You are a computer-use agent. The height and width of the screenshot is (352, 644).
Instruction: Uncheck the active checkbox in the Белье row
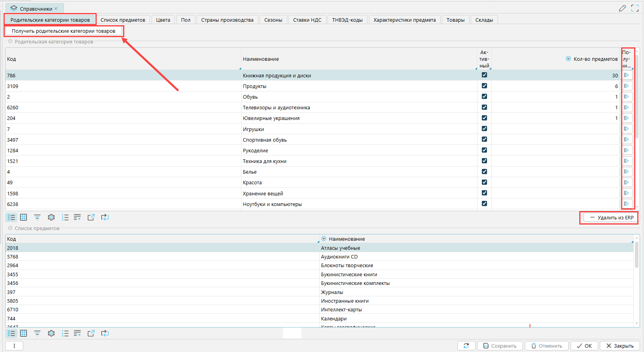pyautogui.click(x=484, y=172)
